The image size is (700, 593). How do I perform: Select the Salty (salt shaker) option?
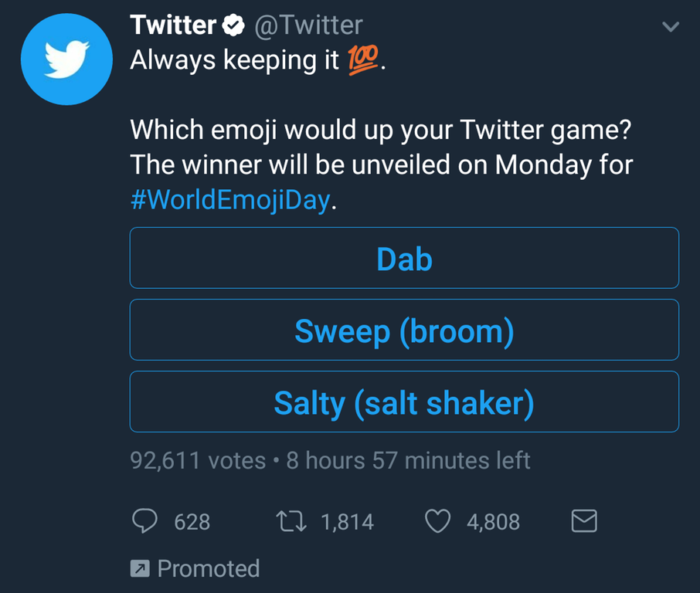404,402
